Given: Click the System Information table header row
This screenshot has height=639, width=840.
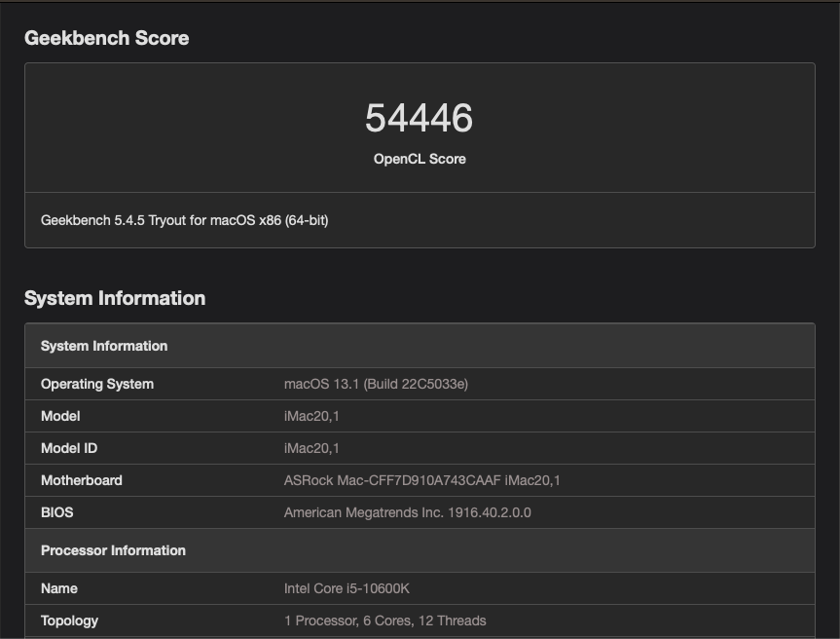Looking at the screenshot, I should (420, 346).
